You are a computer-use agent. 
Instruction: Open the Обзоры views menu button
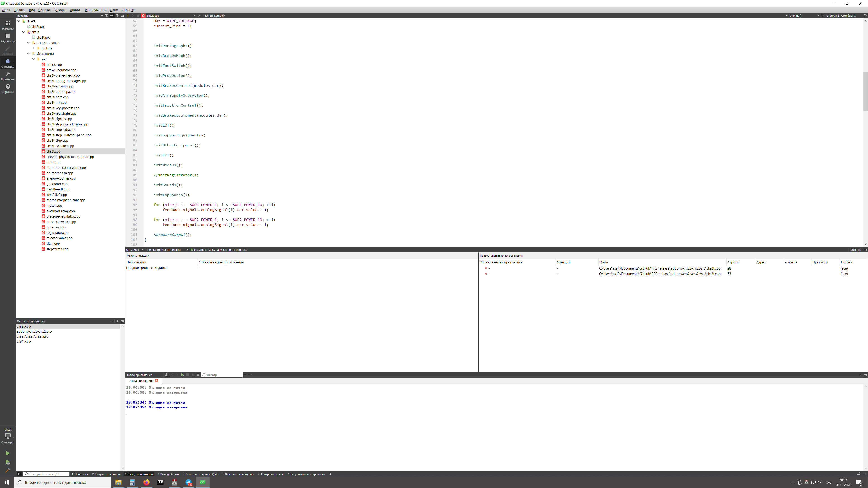coord(856,250)
